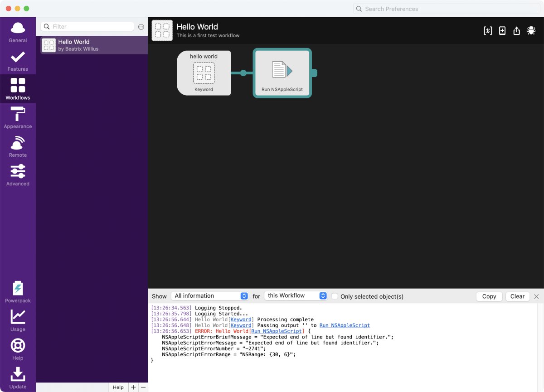Click the Hello World workflow header icon
This screenshot has width=544, height=392.
162,30
